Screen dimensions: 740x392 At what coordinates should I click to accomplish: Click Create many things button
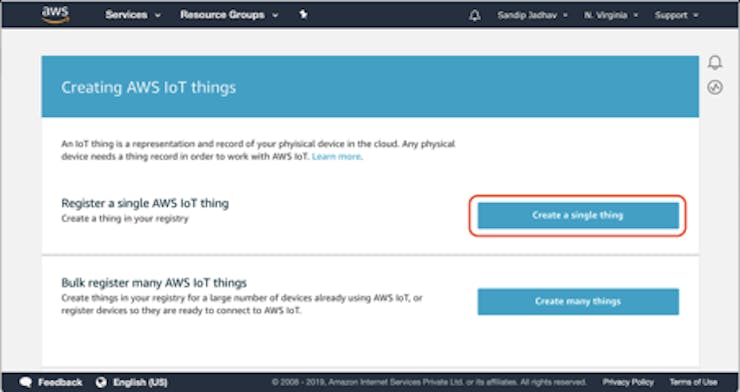coord(578,301)
